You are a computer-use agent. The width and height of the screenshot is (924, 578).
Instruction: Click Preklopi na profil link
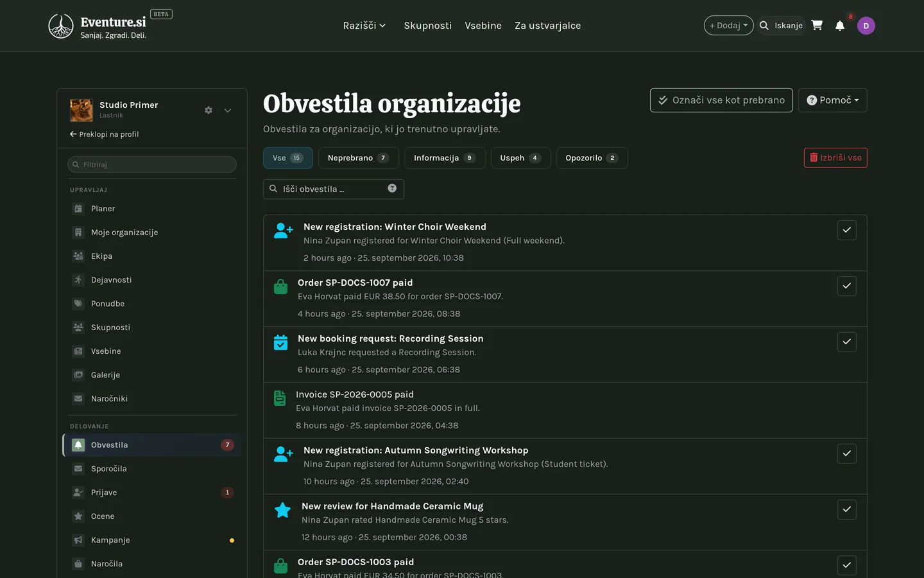[105, 134]
